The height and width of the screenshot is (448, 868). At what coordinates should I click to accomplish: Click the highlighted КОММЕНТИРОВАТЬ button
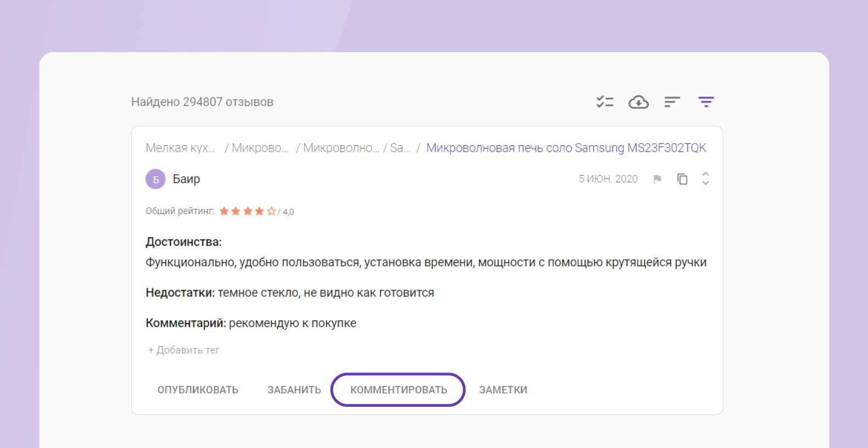[398, 390]
